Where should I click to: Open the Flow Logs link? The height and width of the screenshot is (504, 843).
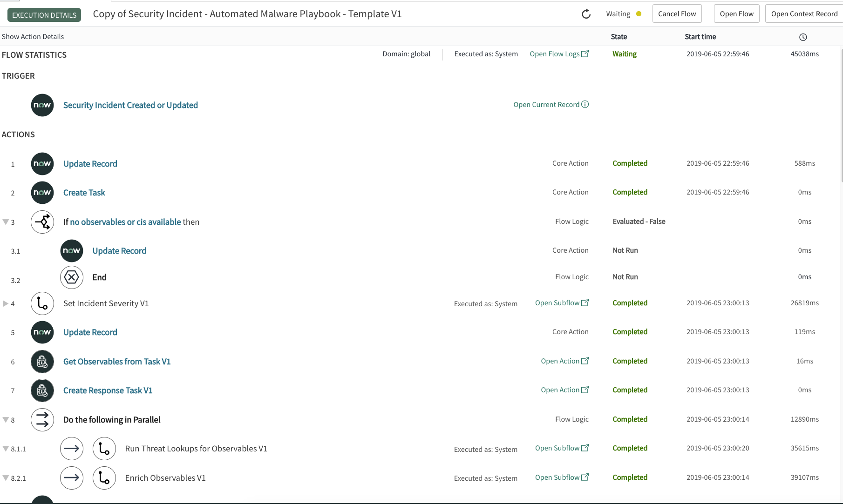(559, 54)
